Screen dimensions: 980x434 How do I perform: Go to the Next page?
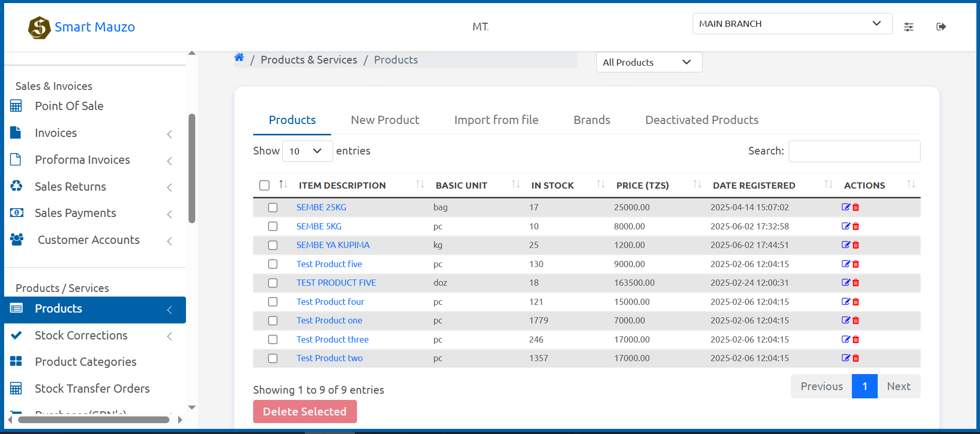coord(899,386)
